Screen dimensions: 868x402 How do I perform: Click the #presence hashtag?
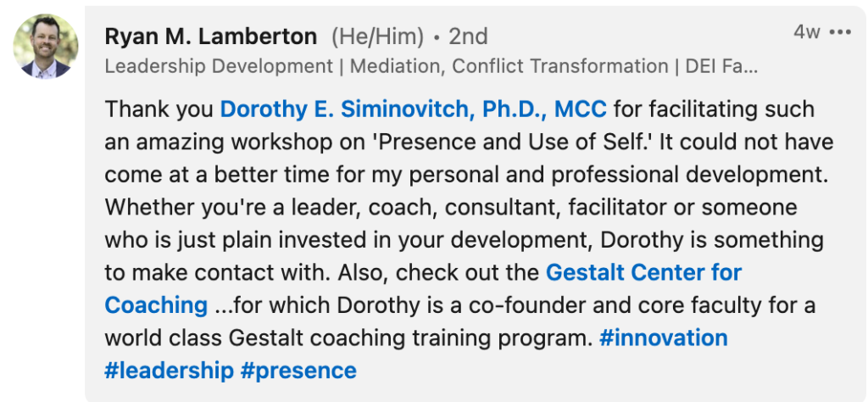point(298,371)
